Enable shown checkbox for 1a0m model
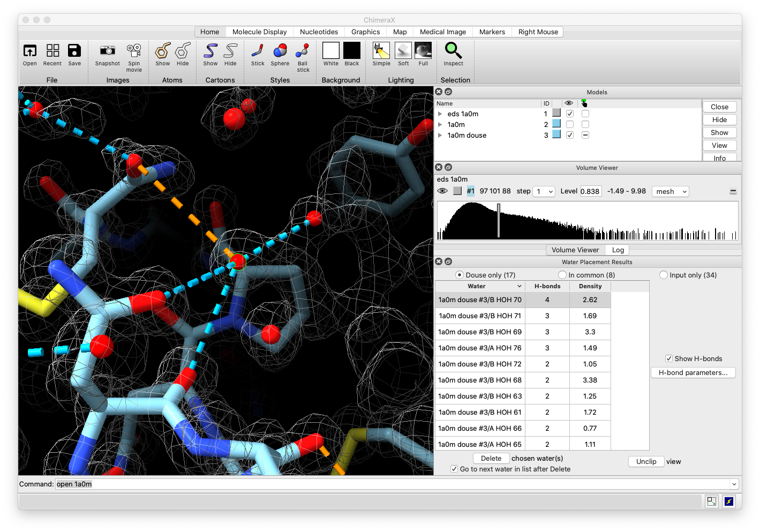Screen dimensions: 760x532 tap(570, 124)
